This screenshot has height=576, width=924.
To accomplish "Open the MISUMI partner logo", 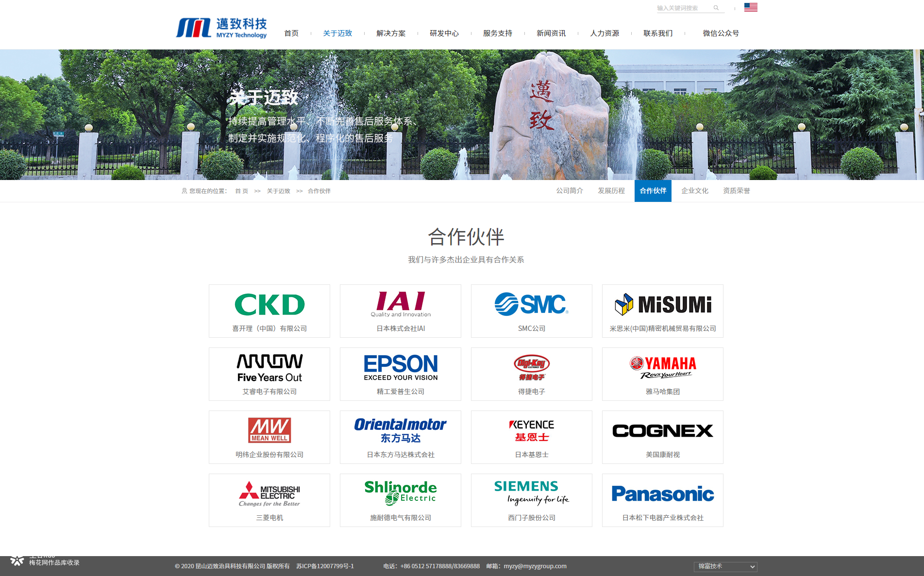I will pos(663,305).
